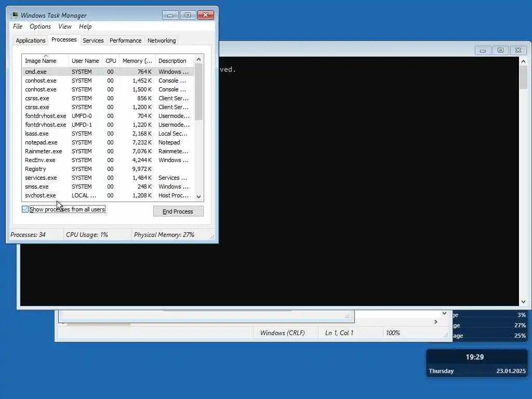Image resolution: width=532 pixels, height=399 pixels.
Task: Click Ln 1, Col 1 in Notepad status bar
Action: 339,333
